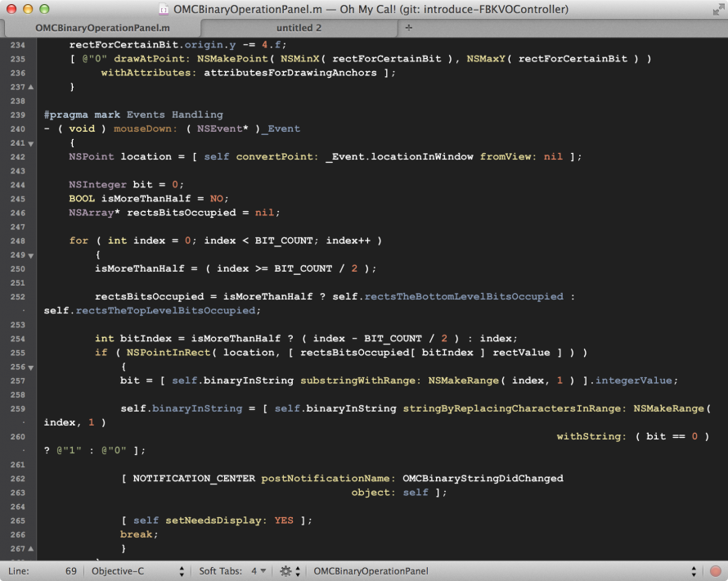
Task: Collapse the if block fold at line 256
Action: pos(30,366)
